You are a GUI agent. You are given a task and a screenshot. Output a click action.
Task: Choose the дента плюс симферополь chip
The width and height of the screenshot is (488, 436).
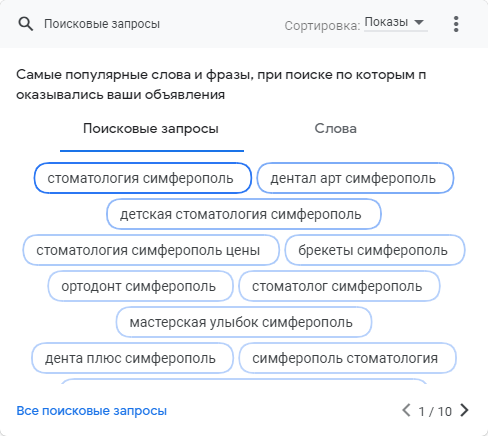point(132,358)
